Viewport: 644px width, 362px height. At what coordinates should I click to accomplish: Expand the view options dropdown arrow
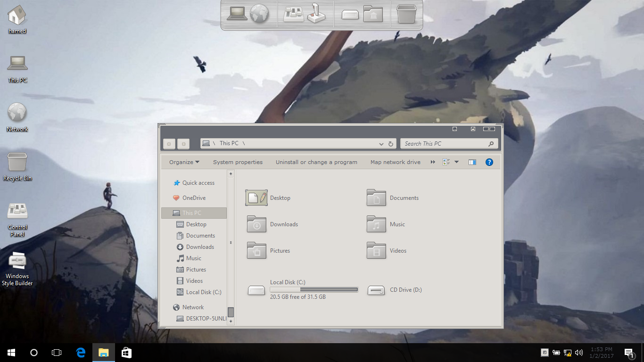[456, 162]
